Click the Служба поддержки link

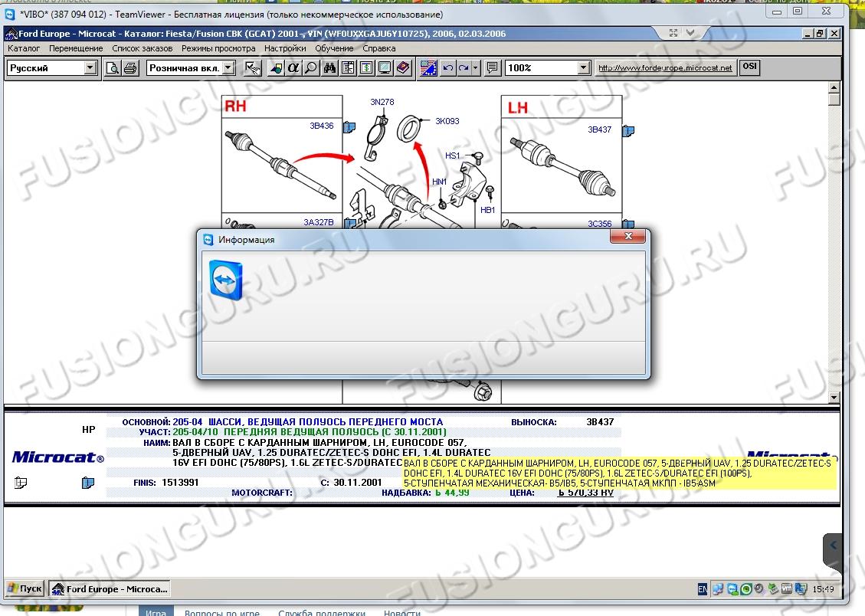coord(322,612)
